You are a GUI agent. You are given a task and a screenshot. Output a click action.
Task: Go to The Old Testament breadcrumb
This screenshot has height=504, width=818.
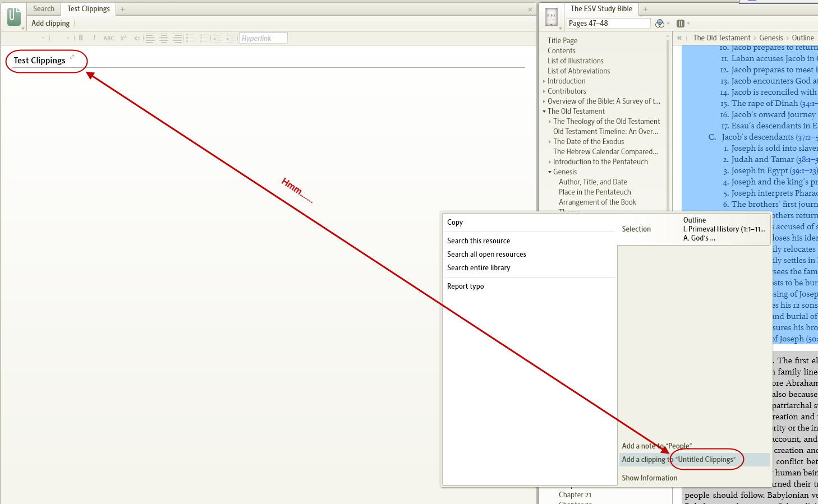(x=722, y=38)
